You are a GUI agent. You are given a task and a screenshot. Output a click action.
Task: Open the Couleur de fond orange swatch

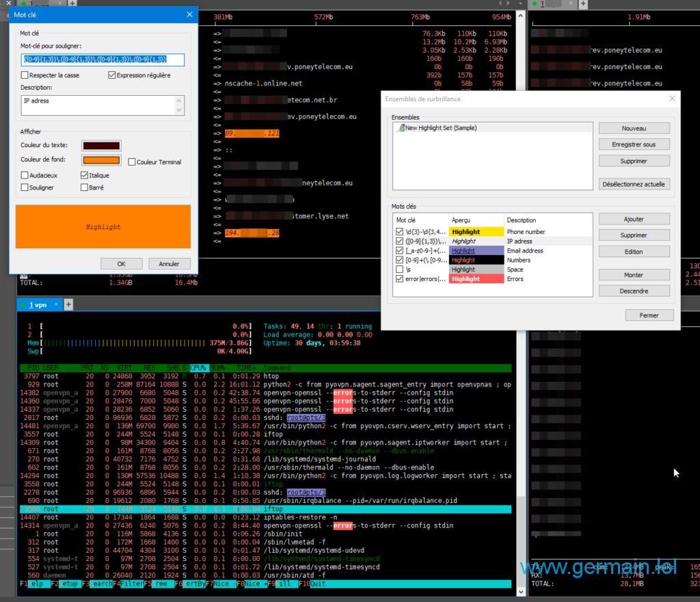coord(101,161)
